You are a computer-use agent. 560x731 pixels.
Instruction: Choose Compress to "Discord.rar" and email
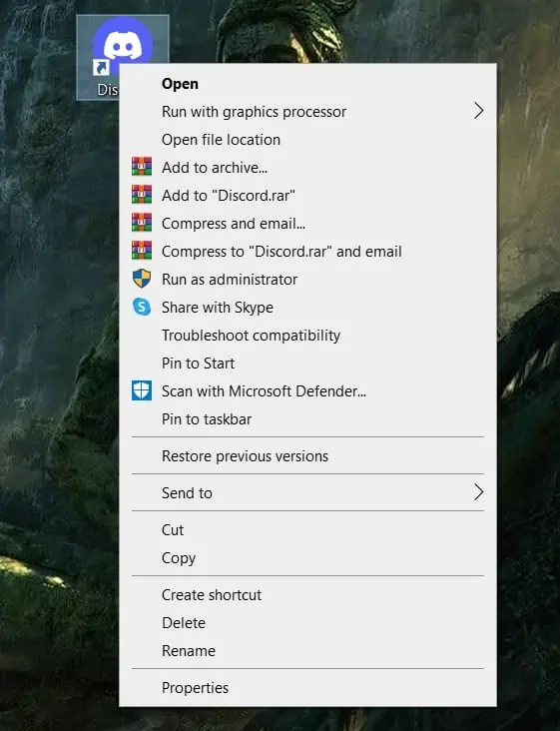(307, 252)
